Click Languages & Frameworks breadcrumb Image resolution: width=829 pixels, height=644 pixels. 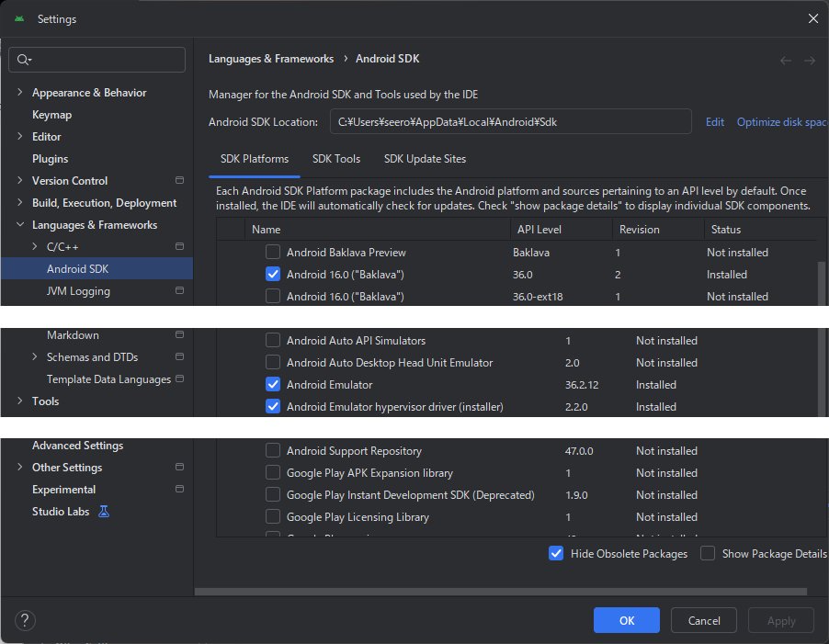(271, 59)
